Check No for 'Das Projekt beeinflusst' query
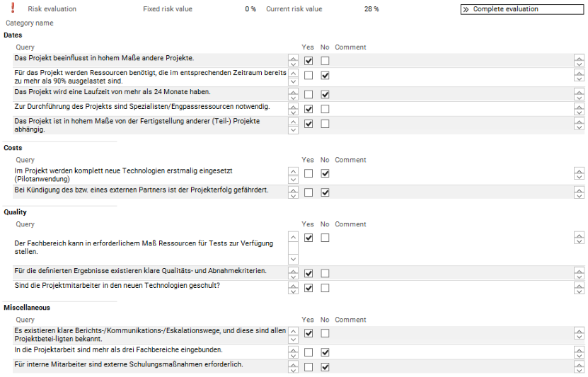Viewport: 588px width, 377px height. [x=325, y=61]
